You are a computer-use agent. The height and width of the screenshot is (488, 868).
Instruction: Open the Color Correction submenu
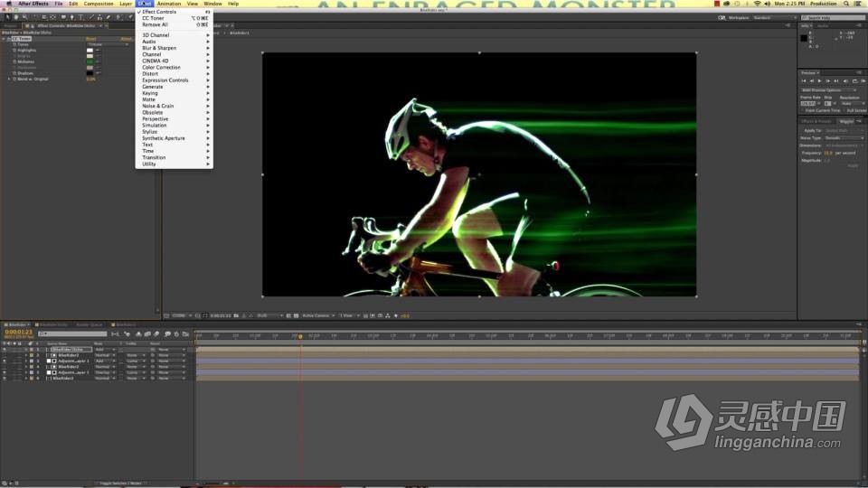175,67
